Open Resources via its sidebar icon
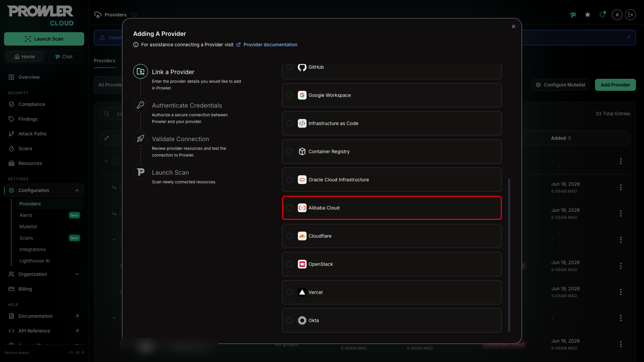The height and width of the screenshot is (362, 644). 11,163
